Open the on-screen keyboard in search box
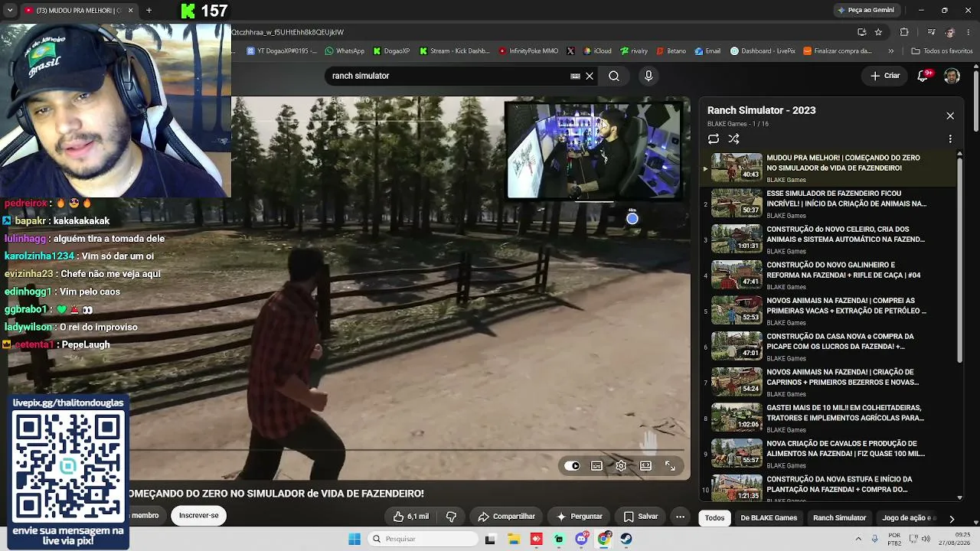 pos(575,76)
